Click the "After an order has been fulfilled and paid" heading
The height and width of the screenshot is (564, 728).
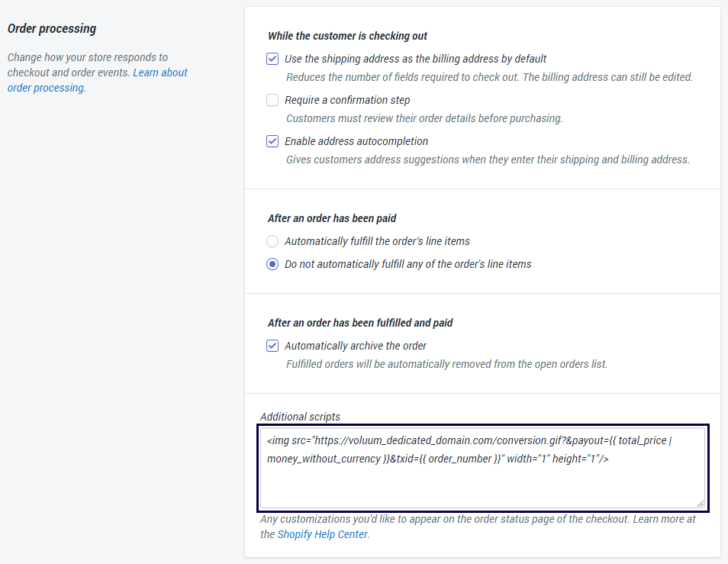pyautogui.click(x=360, y=323)
